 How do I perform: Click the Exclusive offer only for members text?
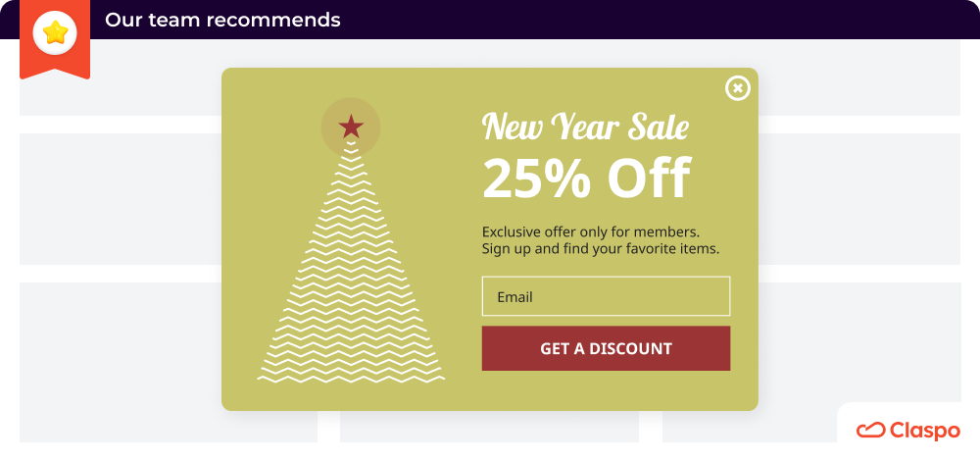coord(591,231)
